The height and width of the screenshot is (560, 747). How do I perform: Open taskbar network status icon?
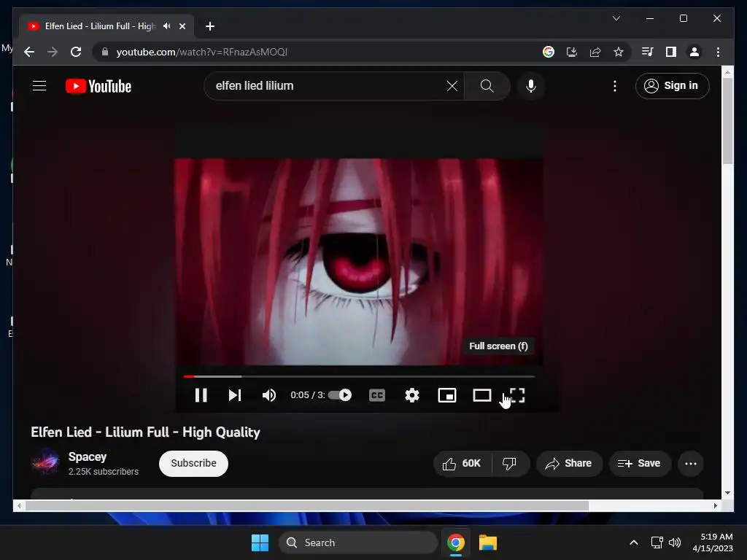(657, 542)
